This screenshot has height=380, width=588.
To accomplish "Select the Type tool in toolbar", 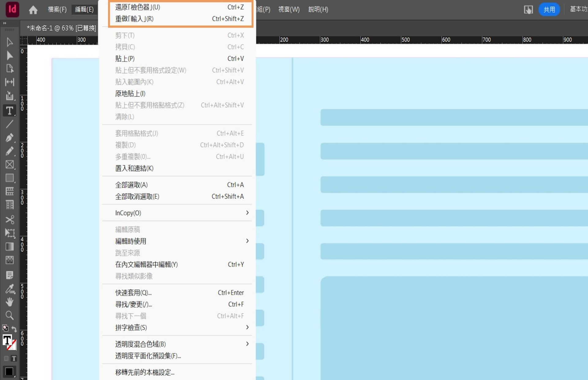I will (x=9, y=111).
